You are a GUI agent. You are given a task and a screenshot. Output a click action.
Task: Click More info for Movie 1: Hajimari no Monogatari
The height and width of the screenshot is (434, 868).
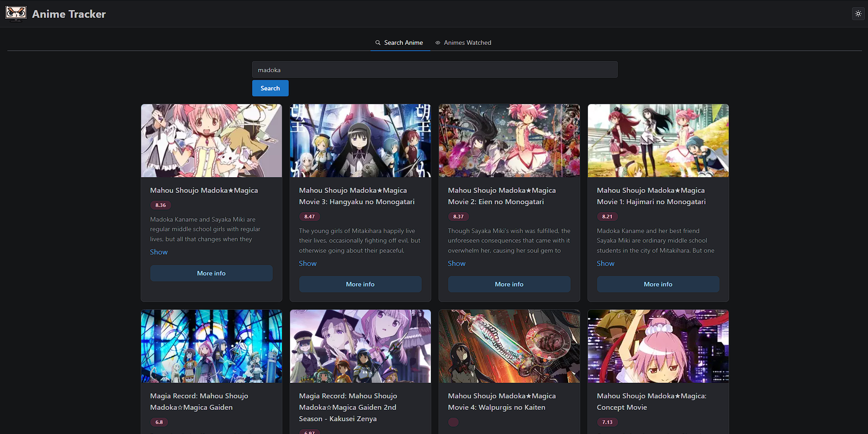coord(658,284)
